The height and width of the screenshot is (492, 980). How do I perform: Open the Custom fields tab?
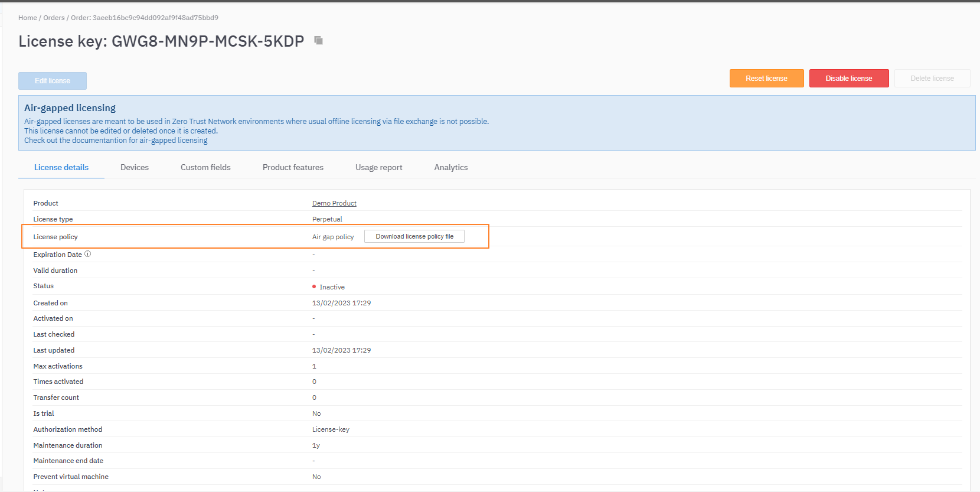(x=205, y=168)
